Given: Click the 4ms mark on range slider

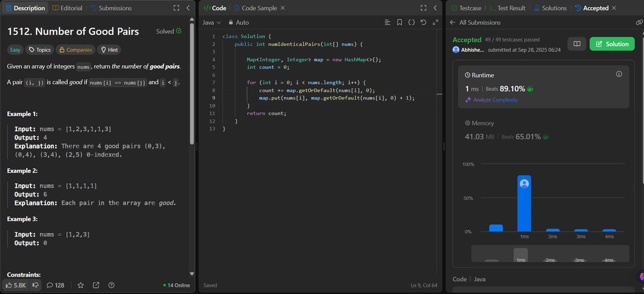Looking at the screenshot, I should click(609, 260).
